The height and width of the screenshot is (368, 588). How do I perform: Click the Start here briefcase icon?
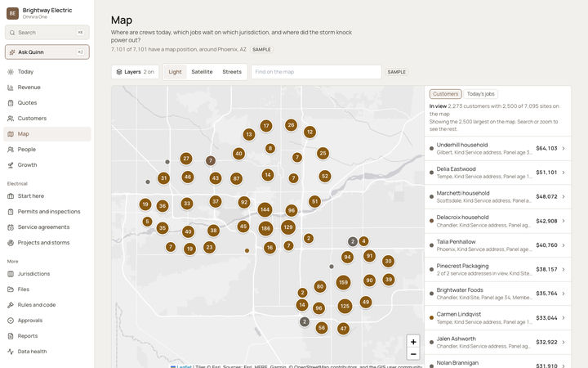coord(11,196)
